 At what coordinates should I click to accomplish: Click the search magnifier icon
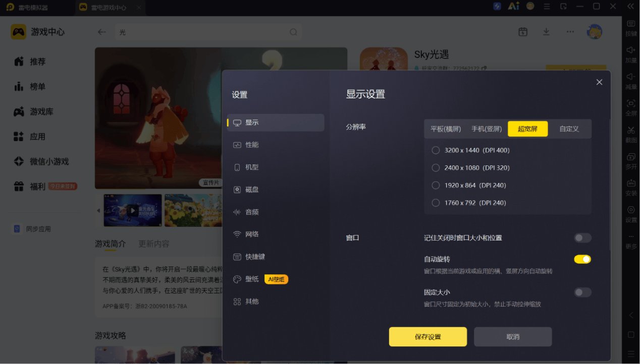point(293,32)
